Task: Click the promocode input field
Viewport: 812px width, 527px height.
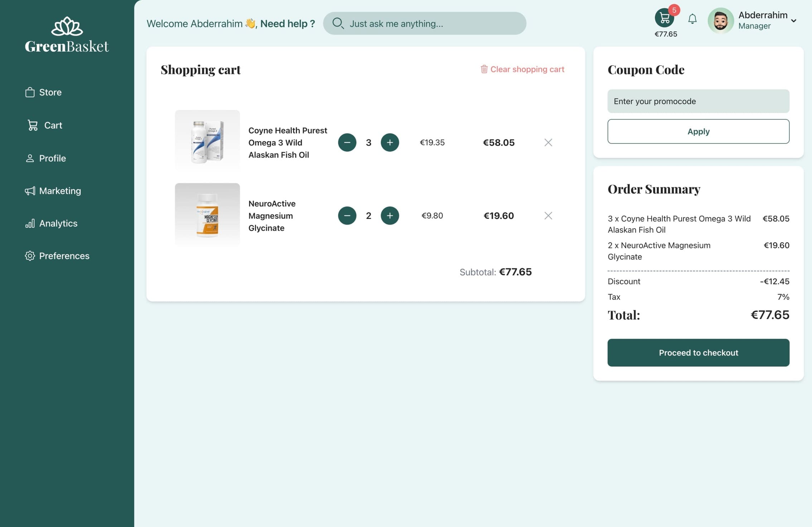Action: tap(698, 101)
